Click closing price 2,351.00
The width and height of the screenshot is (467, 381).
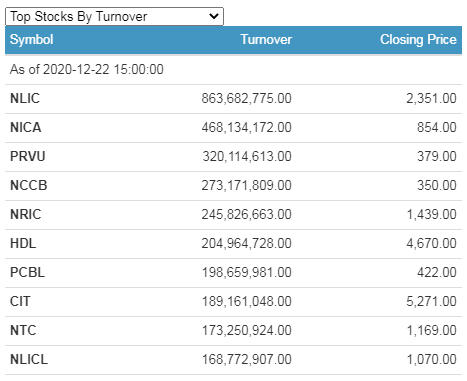click(x=431, y=98)
